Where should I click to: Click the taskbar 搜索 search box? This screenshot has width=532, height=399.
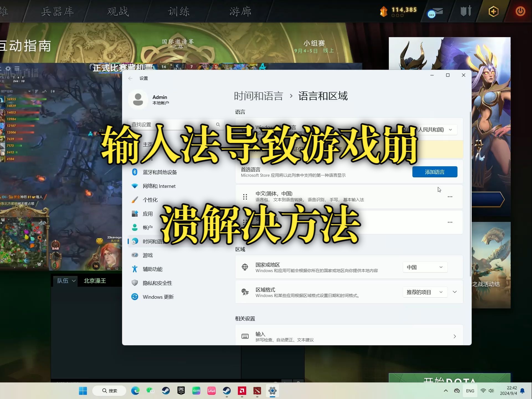[109, 391]
